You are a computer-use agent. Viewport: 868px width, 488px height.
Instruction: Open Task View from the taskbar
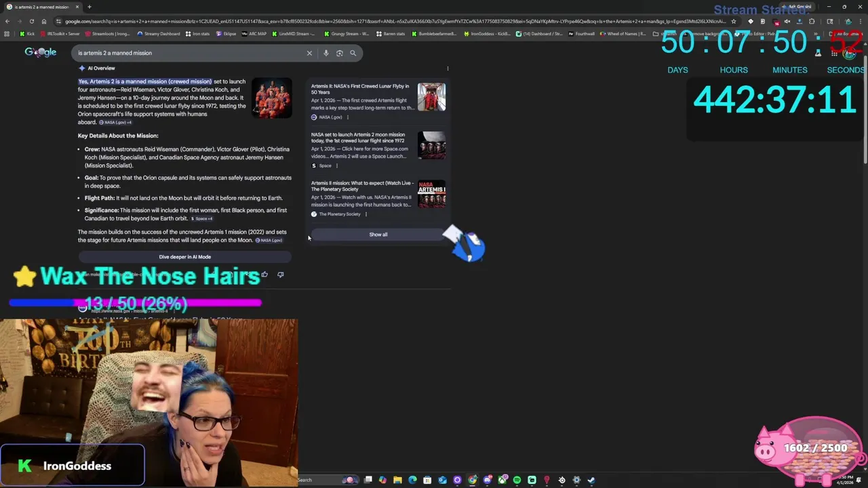coord(368,480)
